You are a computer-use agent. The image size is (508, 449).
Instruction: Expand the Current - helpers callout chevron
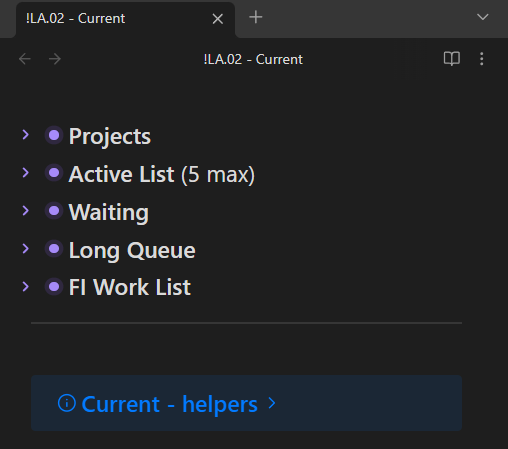272,403
